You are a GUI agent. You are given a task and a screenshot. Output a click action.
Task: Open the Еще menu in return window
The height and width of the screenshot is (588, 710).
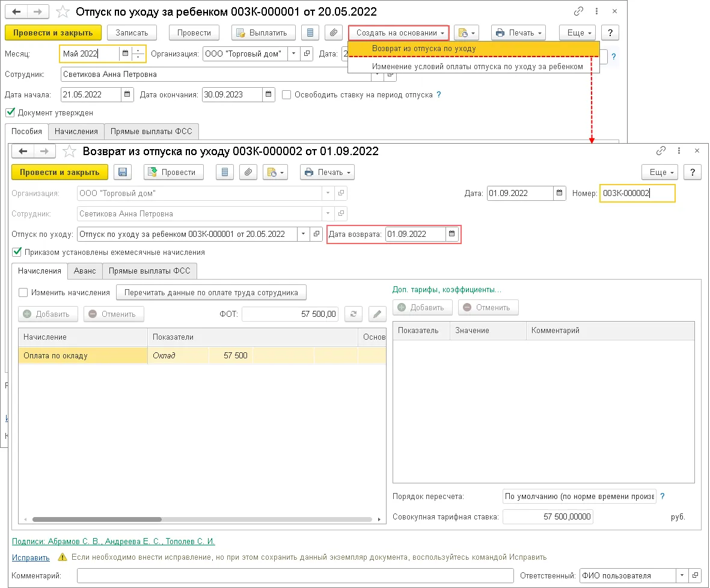tap(660, 172)
